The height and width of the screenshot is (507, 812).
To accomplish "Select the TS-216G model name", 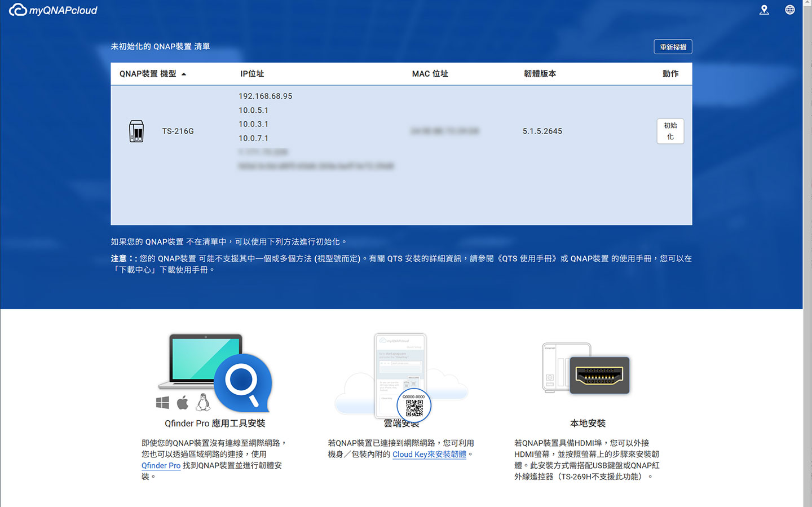I will [x=178, y=131].
